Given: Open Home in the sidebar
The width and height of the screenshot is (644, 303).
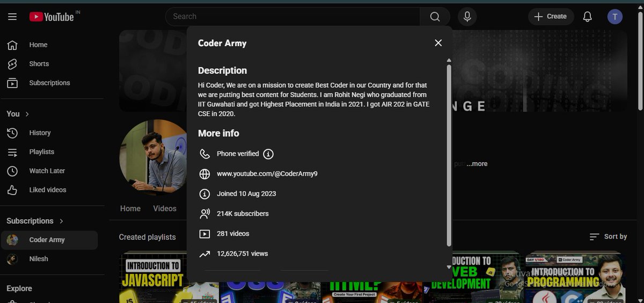Looking at the screenshot, I should coord(49,45).
